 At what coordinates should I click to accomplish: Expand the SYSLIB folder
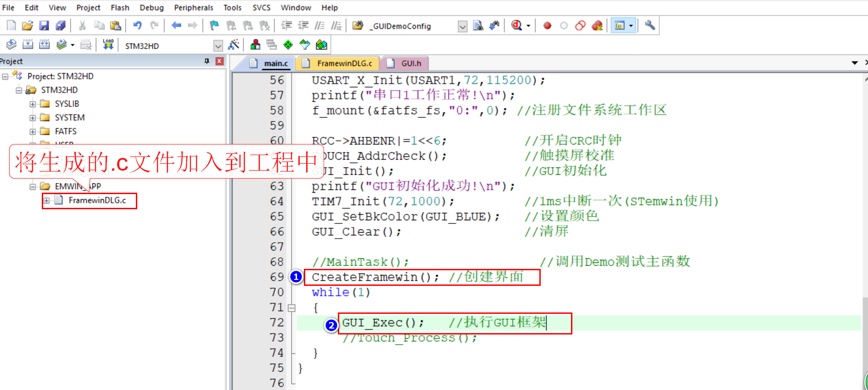tap(33, 104)
